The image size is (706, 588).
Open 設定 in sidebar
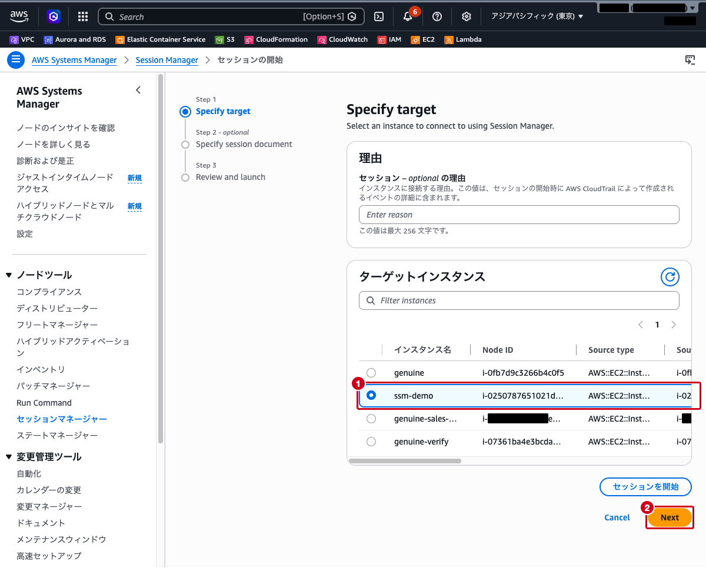25,233
